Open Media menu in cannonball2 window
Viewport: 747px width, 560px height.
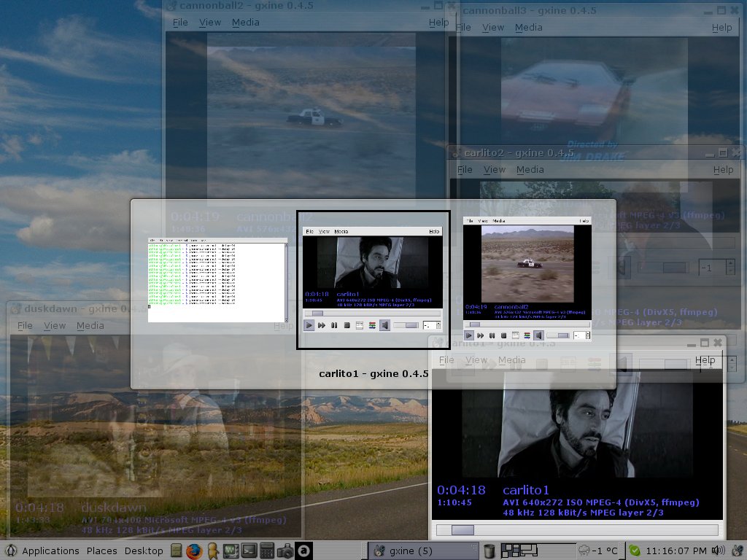coord(246,23)
